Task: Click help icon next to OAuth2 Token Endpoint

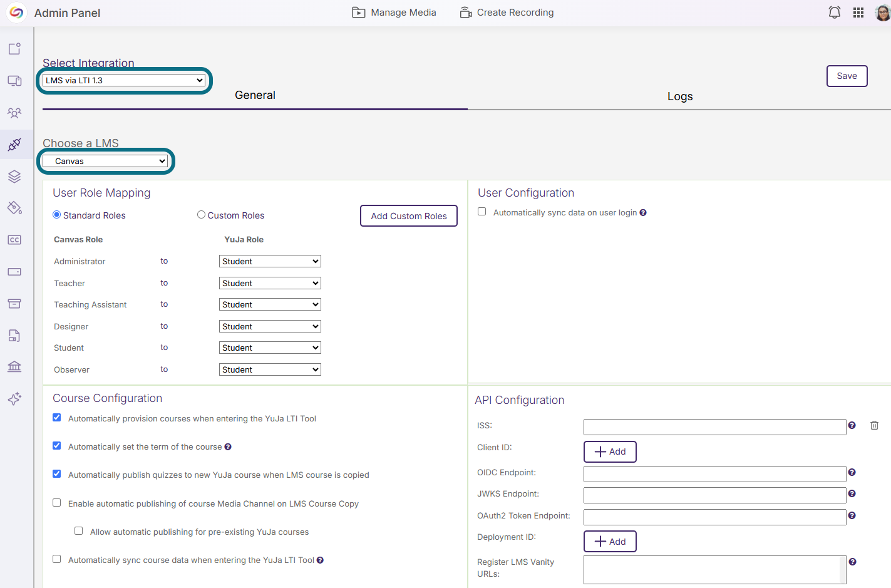Action: [852, 515]
